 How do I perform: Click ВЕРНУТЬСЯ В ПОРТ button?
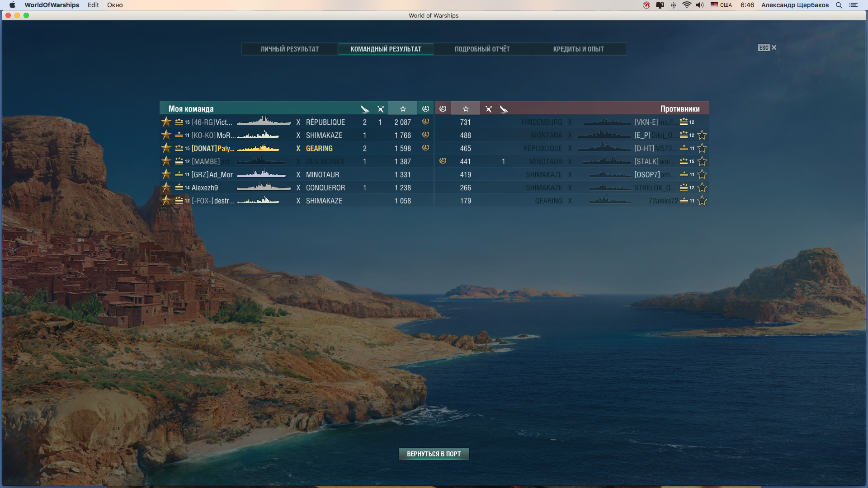[434, 454]
